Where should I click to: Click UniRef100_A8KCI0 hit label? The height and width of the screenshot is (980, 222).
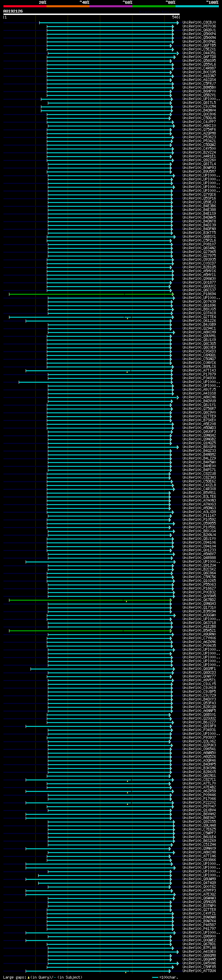pos(199,125)
